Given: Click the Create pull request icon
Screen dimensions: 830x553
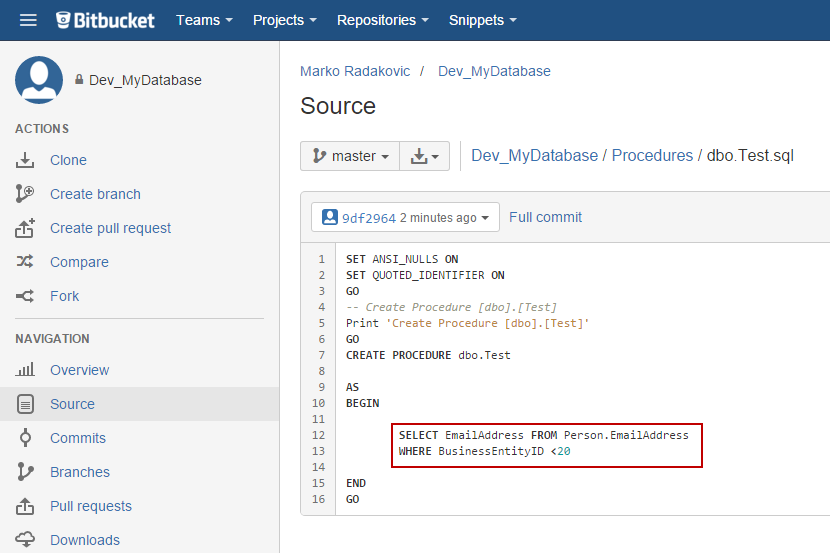Looking at the screenshot, I should pos(25,228).
